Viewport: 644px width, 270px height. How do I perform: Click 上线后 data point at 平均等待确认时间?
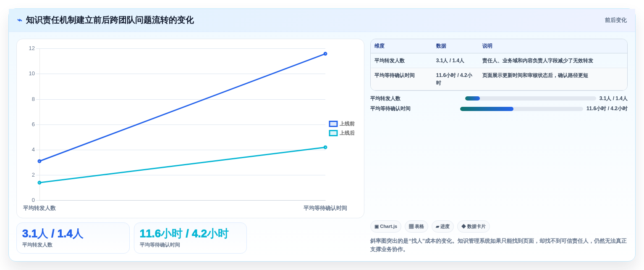coord(325,147)
